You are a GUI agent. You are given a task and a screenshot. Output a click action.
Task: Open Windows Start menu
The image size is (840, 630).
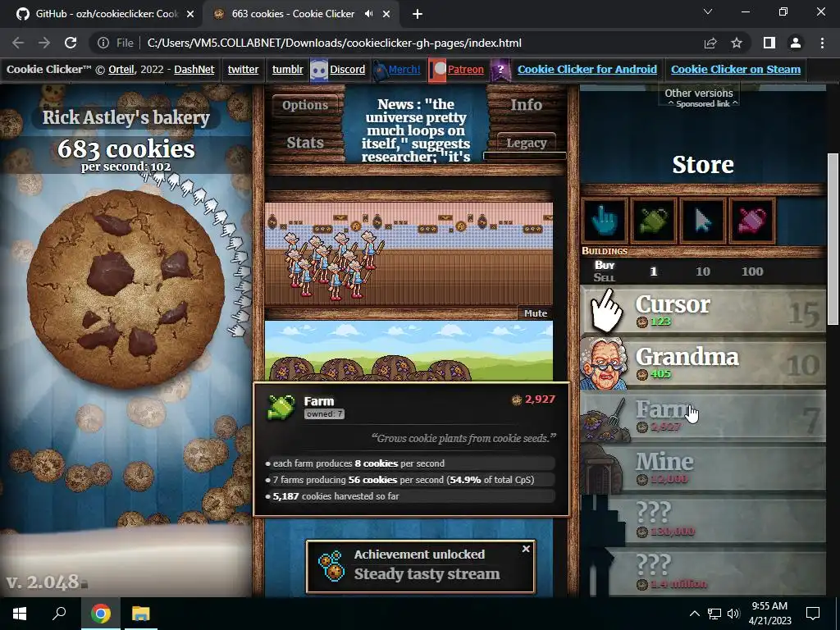(x=20, y=614)
